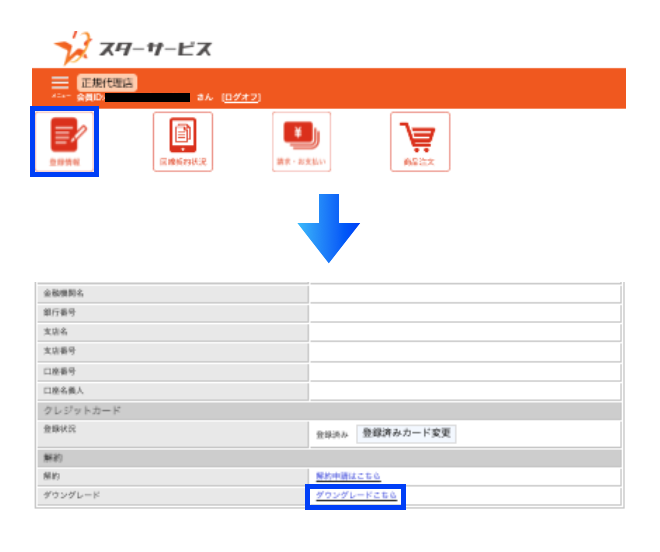Open the hamburger メニュー icon
The width and height of the screenshot is (660, 552).
point(60,85)
